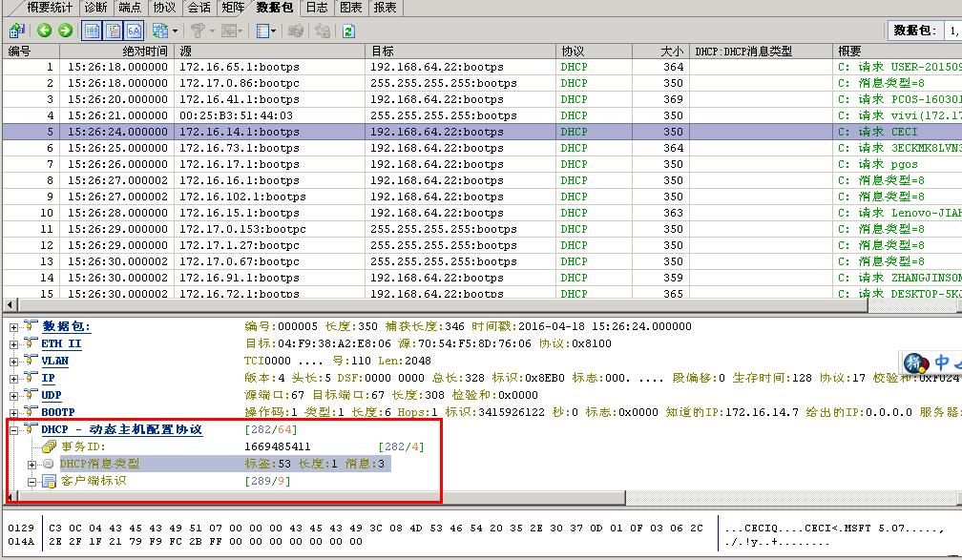Viewport: 962px width, 560px height.
Task: Toggle the packet decode pane view button
Action: (113, 31)
